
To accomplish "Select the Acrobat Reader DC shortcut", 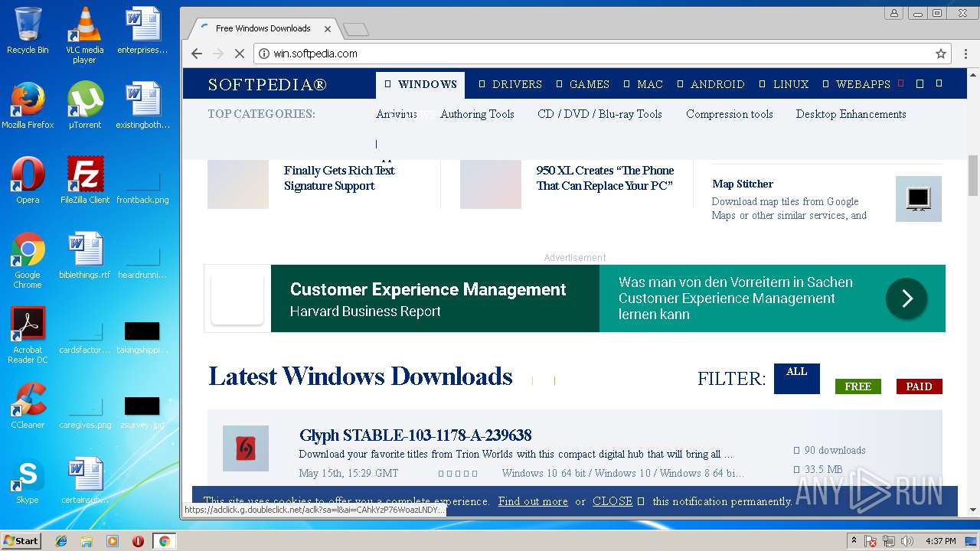I will point(28,335).
